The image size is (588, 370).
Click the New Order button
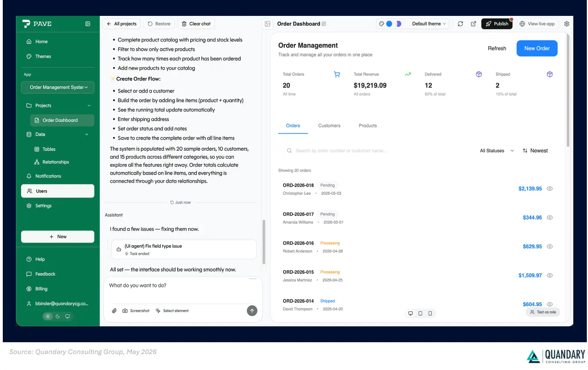537,48
